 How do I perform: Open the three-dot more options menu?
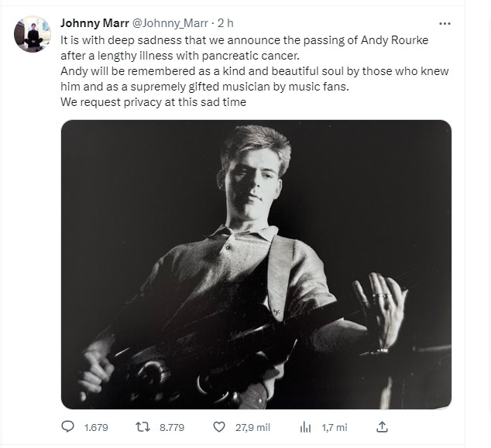445,23
